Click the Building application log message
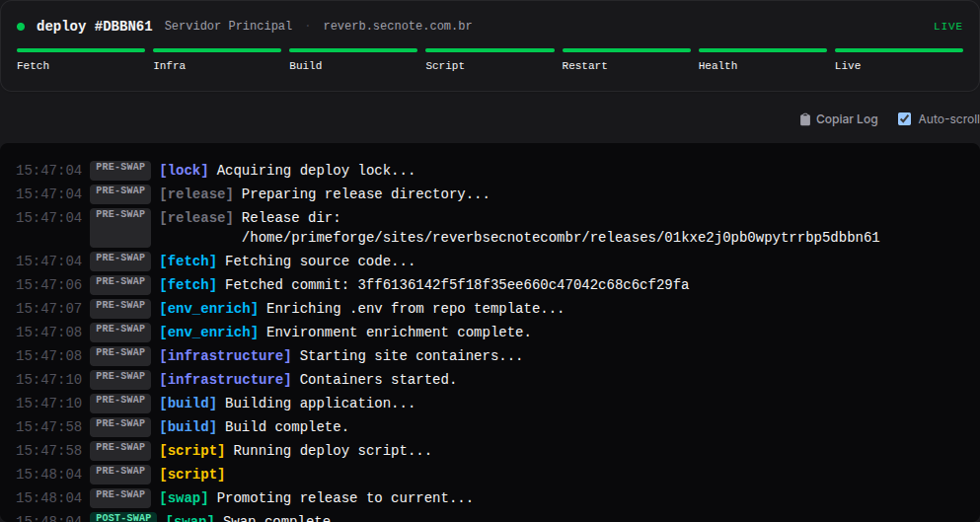 click(320, 404)
